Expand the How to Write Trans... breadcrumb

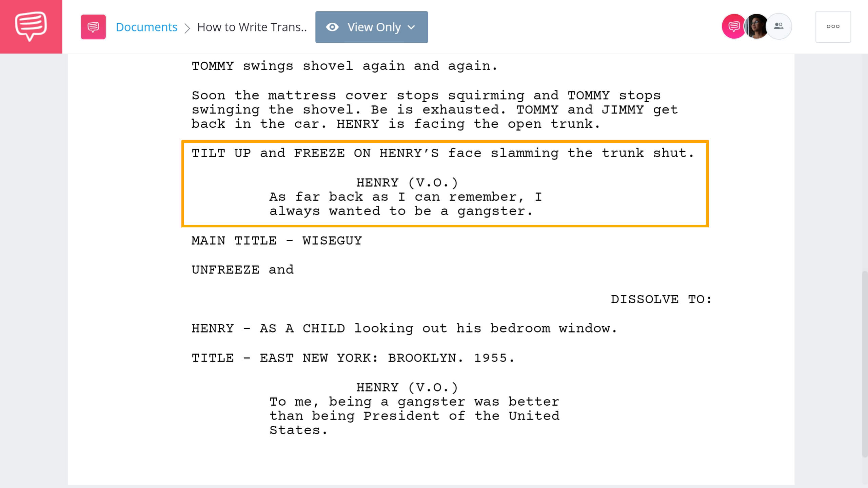(x=252, y=27)
